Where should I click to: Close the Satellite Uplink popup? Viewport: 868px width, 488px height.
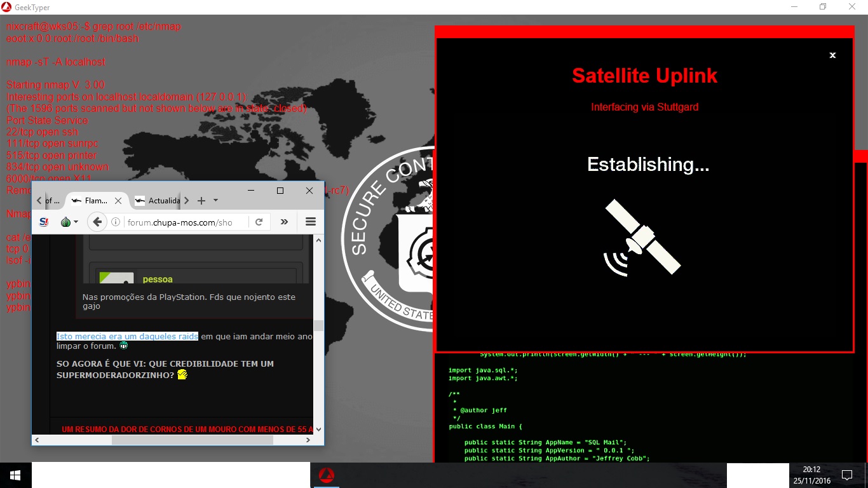click(x=832, y=55)
